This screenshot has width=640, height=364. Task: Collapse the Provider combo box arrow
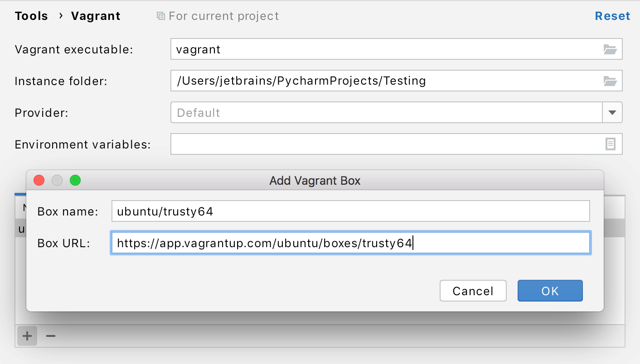coord(612,112)
